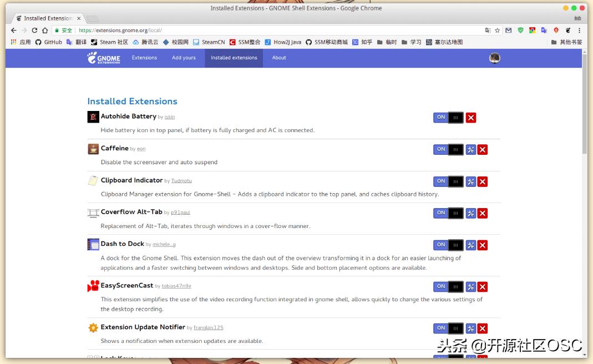Remove the Coverflow Alt-Tab extension

coord(483,214)
